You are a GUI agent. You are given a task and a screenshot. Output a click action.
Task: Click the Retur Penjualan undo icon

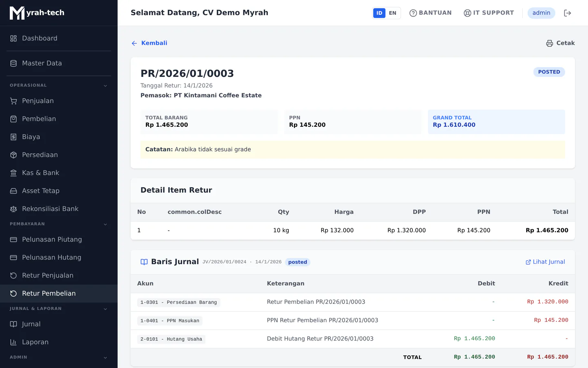pos(13,276)
